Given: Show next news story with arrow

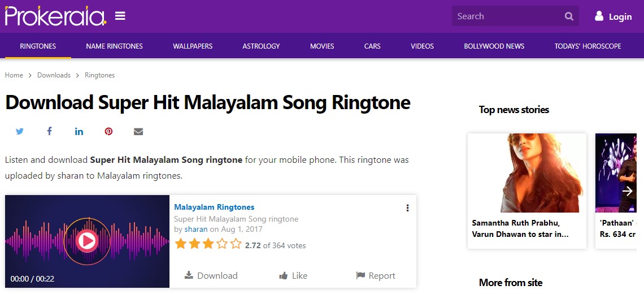Looking at the screenshot, I should pos(627,191).
